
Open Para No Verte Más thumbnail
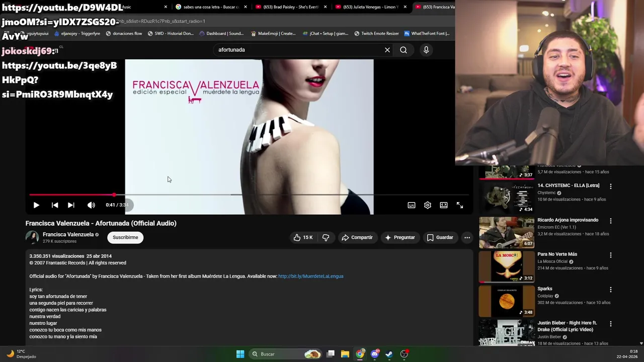tap(507, 266)
